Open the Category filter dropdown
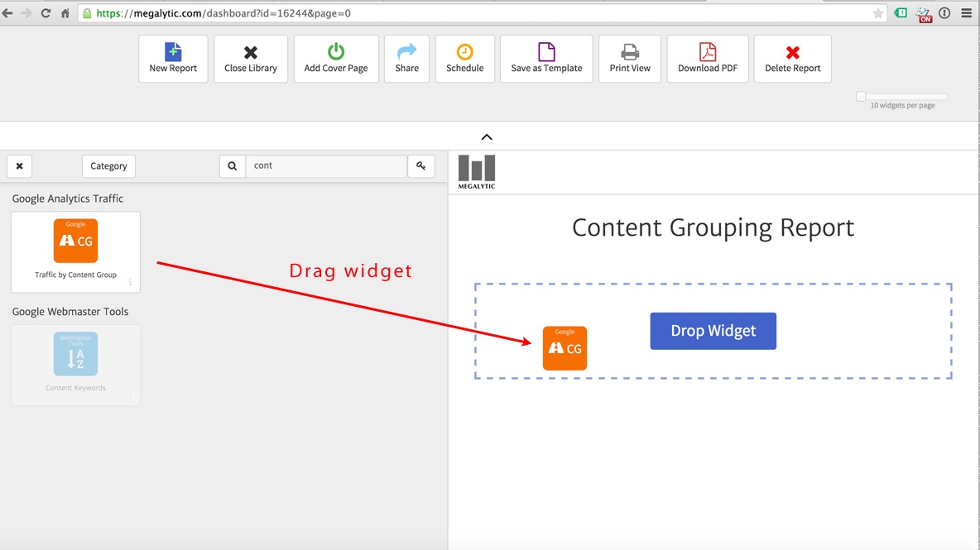This screenshot has width=980, height=550. pos(108,166)
